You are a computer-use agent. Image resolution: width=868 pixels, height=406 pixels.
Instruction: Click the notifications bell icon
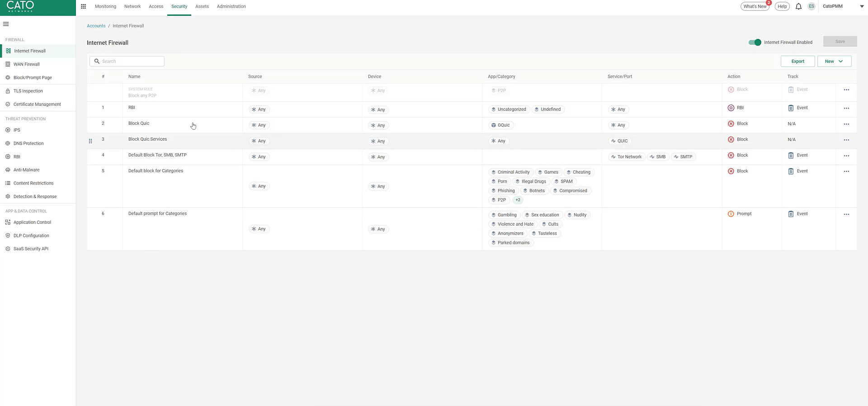[x=798, y=6]
